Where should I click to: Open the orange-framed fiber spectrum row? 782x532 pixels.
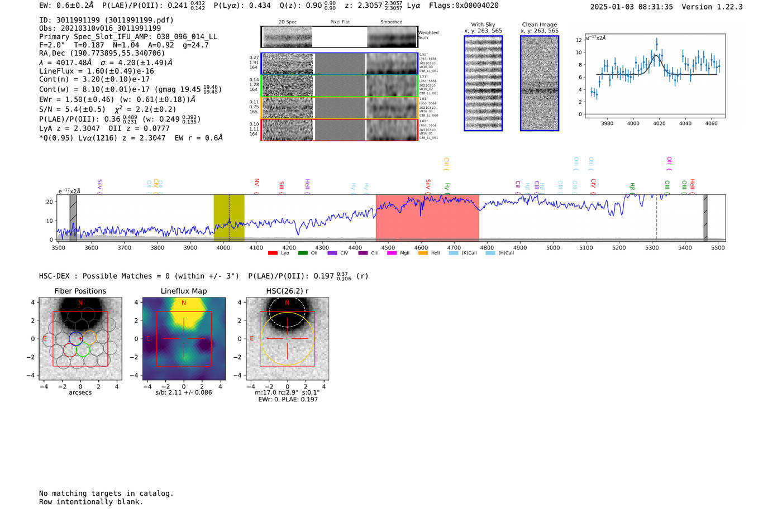(x=339, y=108)
